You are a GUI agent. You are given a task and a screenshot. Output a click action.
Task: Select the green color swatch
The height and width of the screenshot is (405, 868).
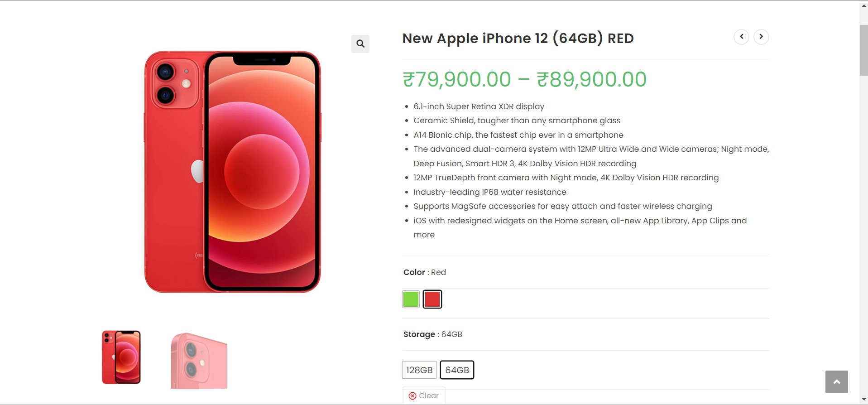click(x=411, y=299)
